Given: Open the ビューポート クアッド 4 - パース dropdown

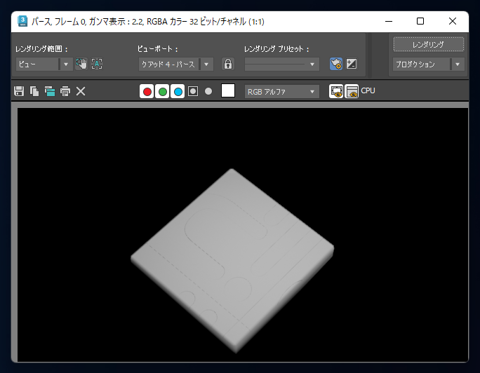Looking at the screenshot, I should pyautogui.click(x=176, y=64).
